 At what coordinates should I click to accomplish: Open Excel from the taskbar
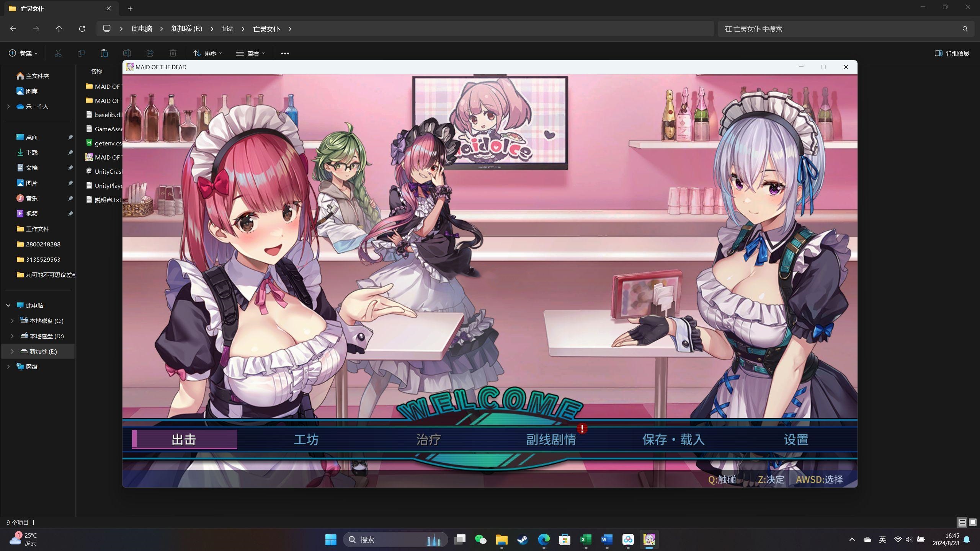[x=586, y=540]
